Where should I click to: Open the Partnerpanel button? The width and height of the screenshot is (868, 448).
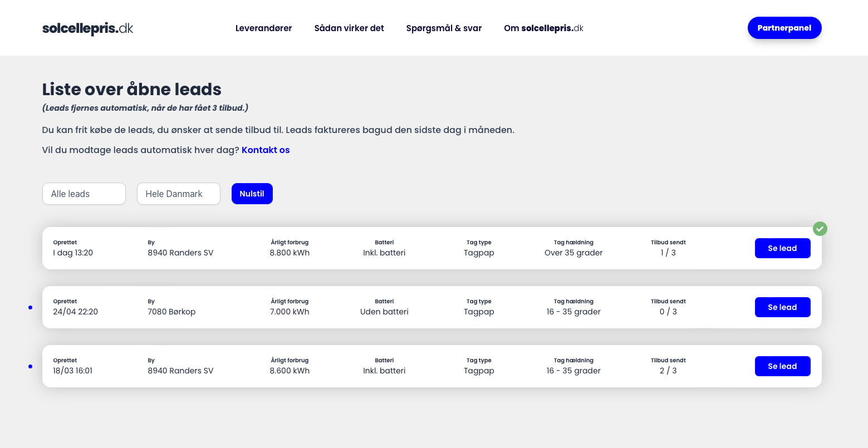[784, 28]
